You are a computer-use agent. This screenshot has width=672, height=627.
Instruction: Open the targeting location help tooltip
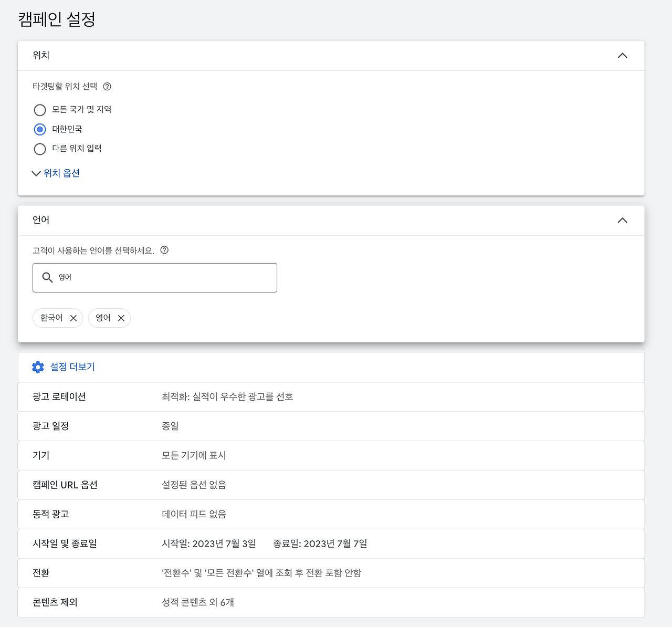coord(107,86)
